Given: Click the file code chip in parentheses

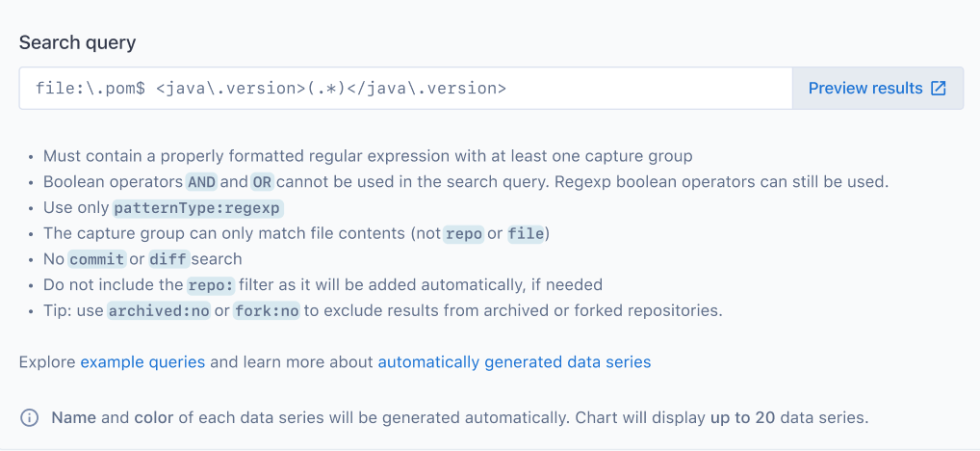Looking at the screenshot, I should coord(525,233).
